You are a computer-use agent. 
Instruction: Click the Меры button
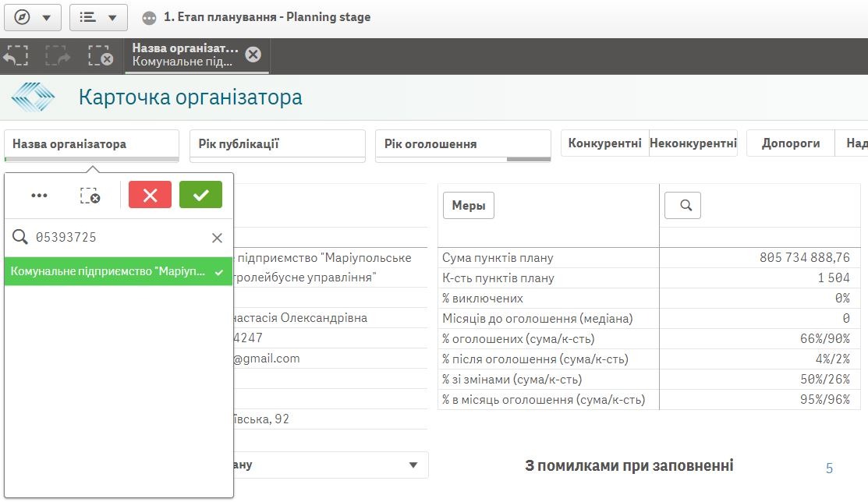pos(469,206)
